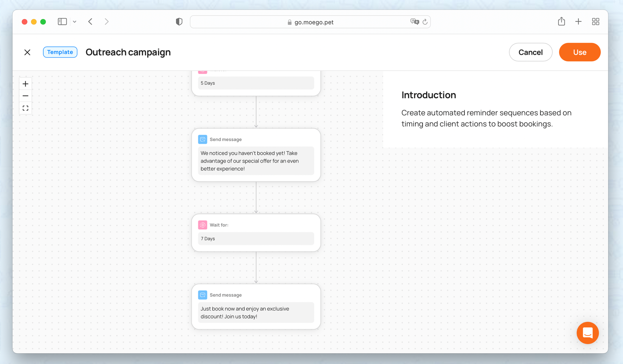The height and width of the screenshot is (364, 623).
Task: Open a new browser tab
Action: [578, 21]
